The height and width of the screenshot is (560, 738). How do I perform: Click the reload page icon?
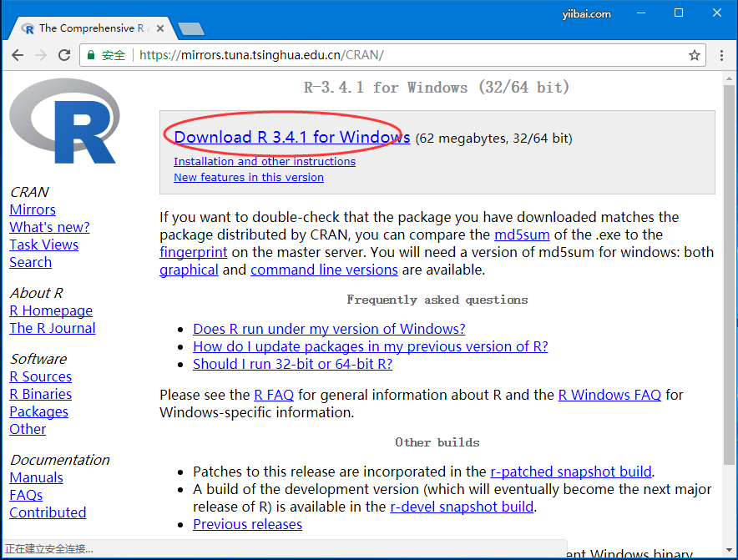(x=64, y=55)
